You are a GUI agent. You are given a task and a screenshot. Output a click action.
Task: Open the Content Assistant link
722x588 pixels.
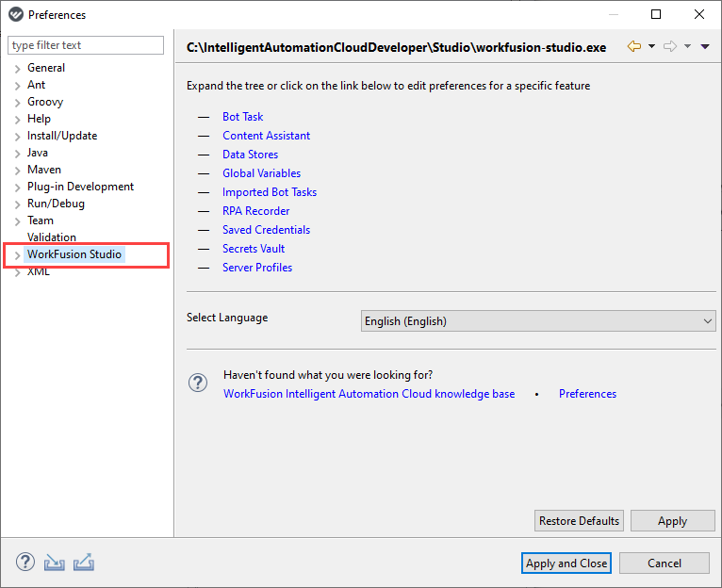click(x=266, y=136)
